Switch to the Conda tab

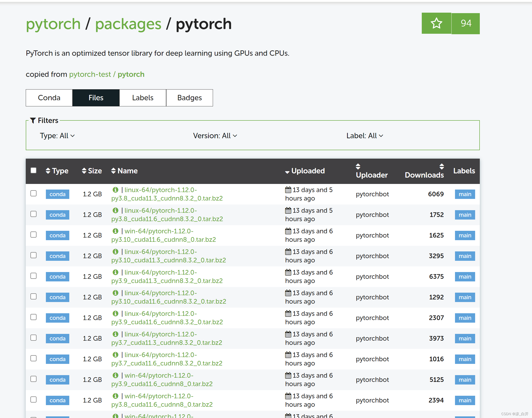[x=49, y=98]
